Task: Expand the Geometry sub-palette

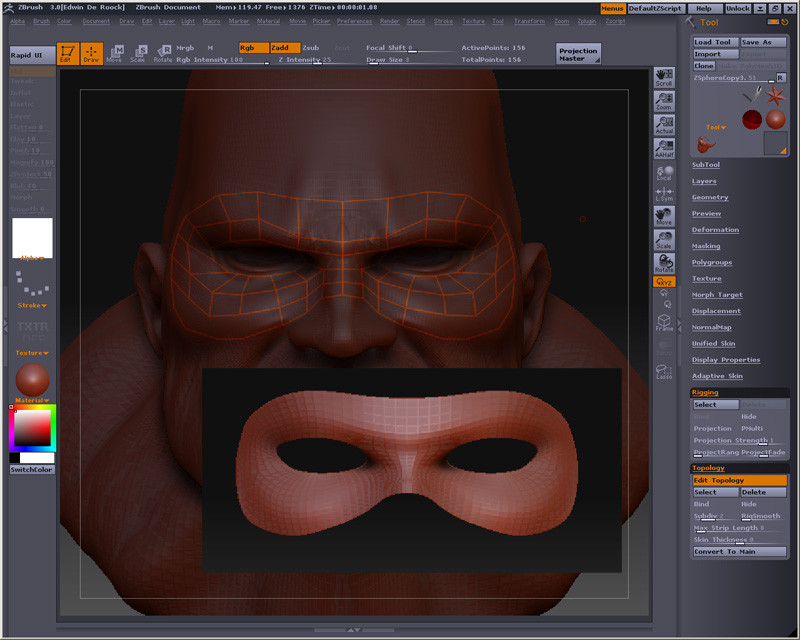Action: [710, 198]
